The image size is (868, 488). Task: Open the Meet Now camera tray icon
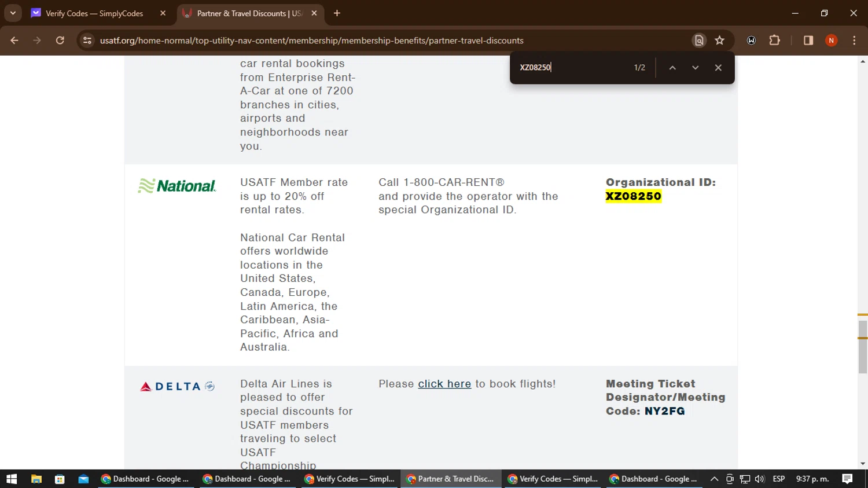pos(730,479)
